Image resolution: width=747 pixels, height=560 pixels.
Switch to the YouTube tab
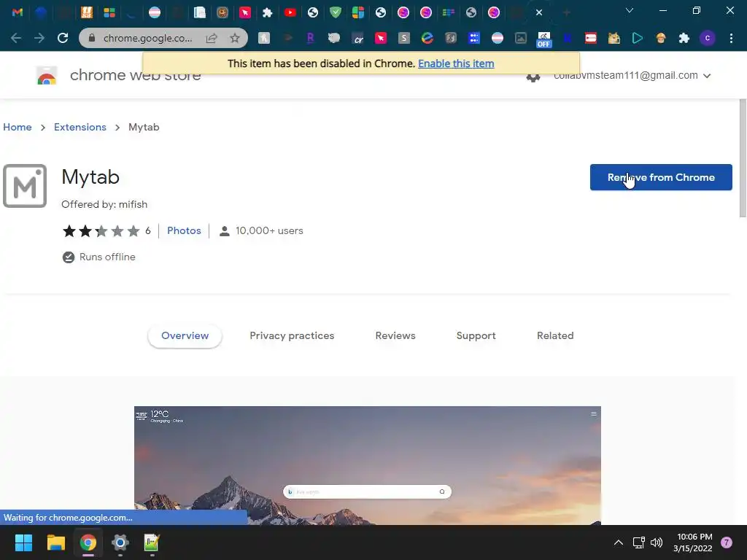click(x=290, y=12)
